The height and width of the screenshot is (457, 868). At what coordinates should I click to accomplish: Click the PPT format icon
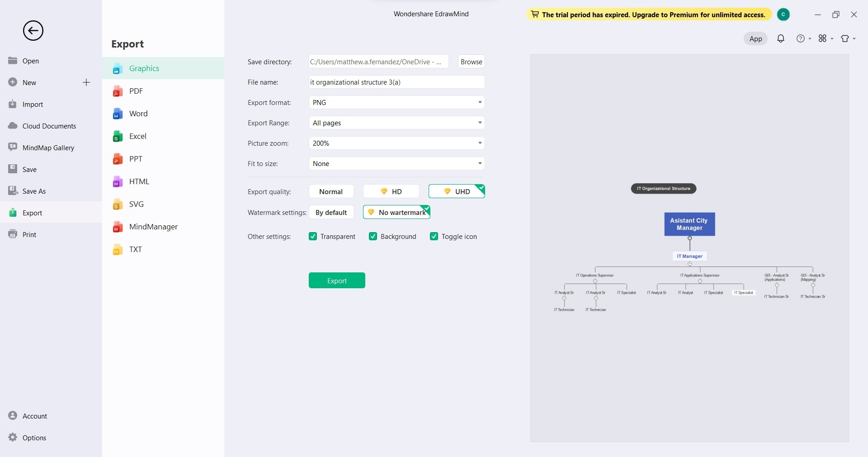pos(118,159)
